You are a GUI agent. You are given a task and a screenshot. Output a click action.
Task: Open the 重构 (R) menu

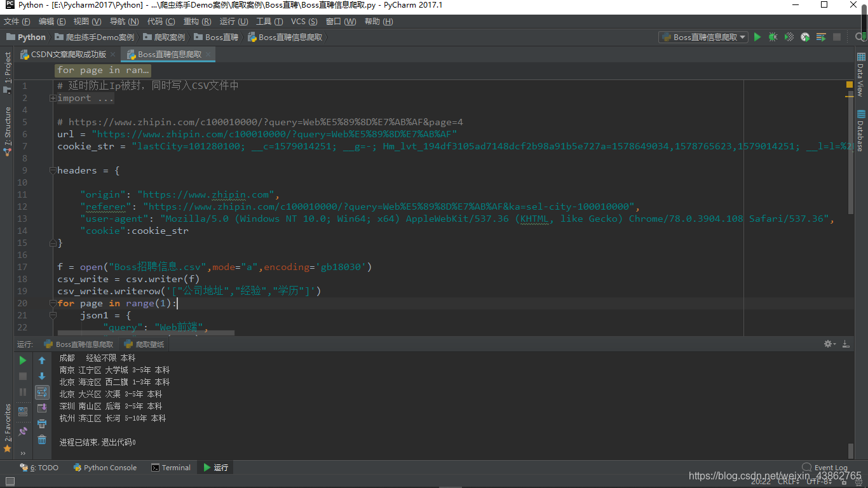pyautogui.click(x=198, y=22)
